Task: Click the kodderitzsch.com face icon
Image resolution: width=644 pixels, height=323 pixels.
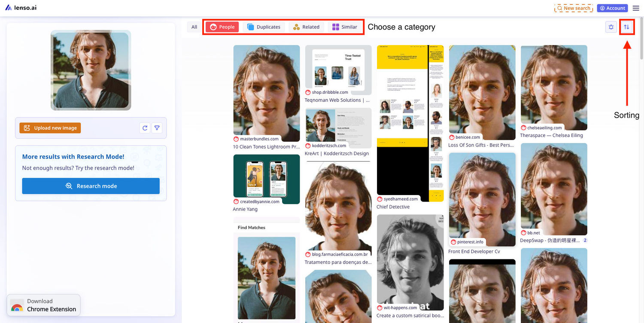Action: click(x=308, y=146)
